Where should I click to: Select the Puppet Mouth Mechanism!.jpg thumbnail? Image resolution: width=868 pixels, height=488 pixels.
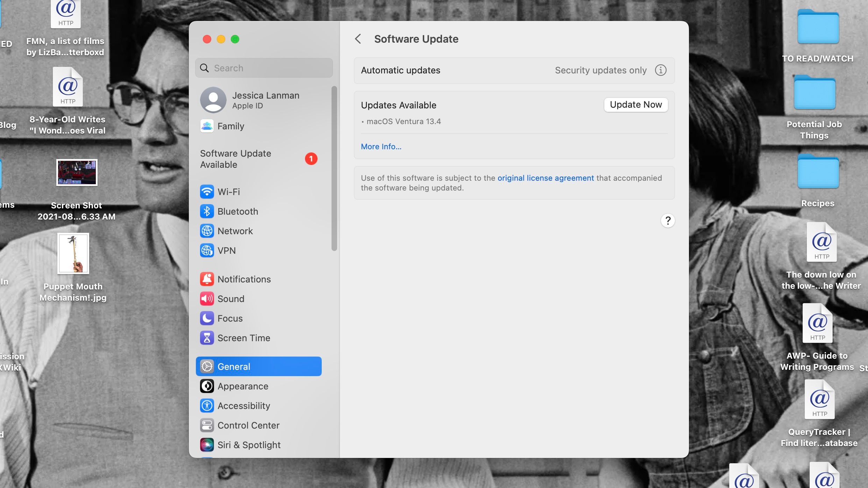[73, 253]
